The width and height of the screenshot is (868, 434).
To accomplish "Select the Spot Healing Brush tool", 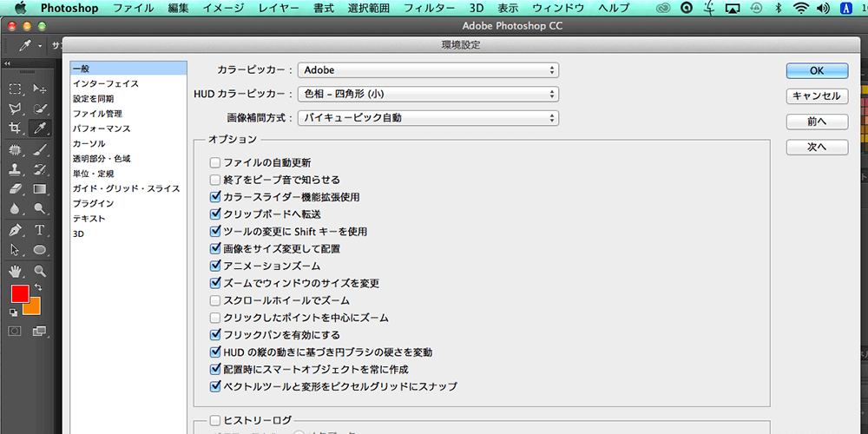I will (x=16, y=149).
